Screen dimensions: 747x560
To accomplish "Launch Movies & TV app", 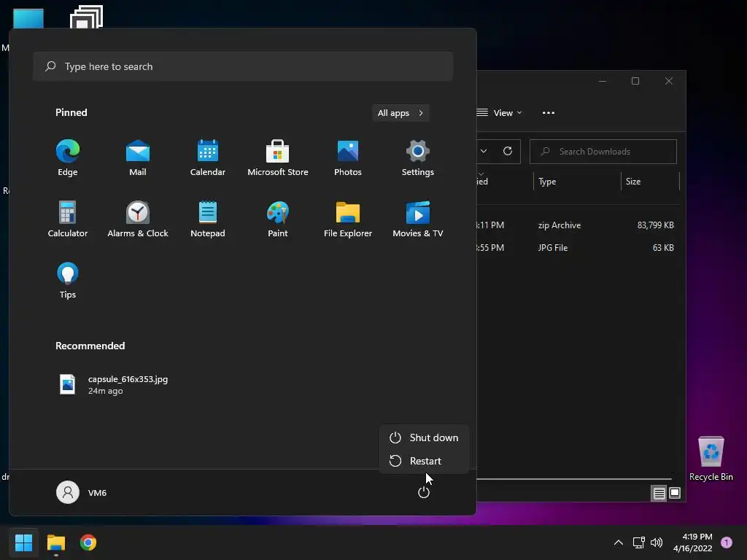I will (x=418, y=219).
